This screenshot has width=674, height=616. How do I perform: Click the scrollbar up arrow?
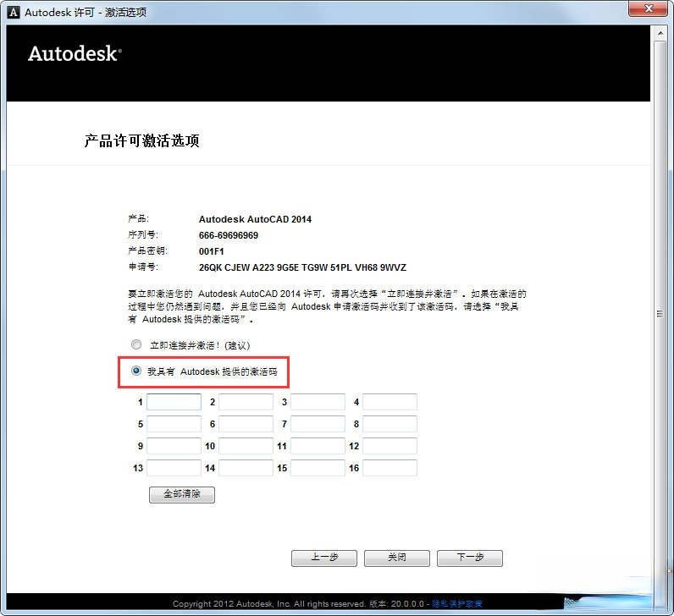[x=660, y=33]
